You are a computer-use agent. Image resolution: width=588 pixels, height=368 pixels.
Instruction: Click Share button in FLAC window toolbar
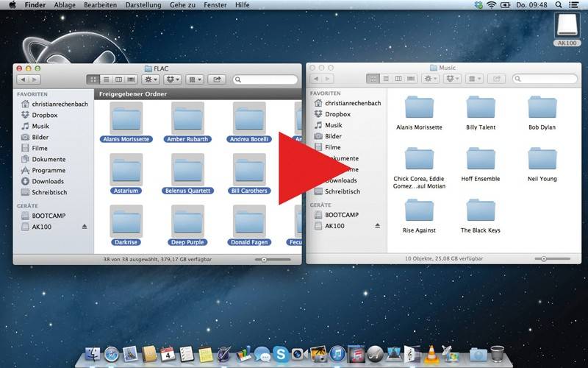point(217,79)
